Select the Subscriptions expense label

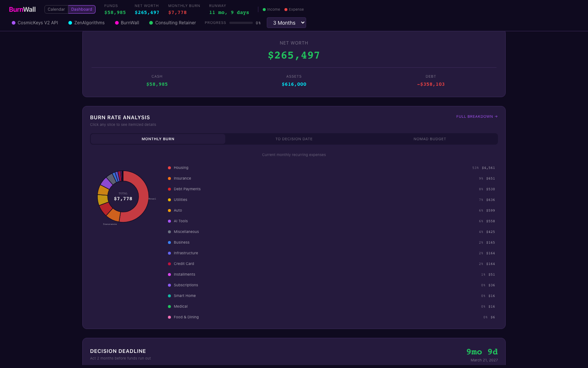pos(186,285)
